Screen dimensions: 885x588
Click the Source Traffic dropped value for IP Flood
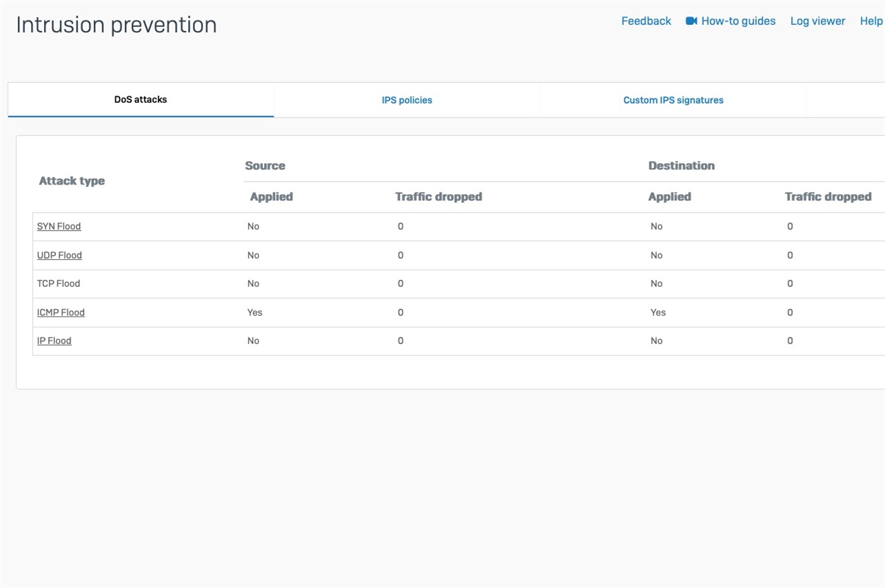[x=400, y=341]
